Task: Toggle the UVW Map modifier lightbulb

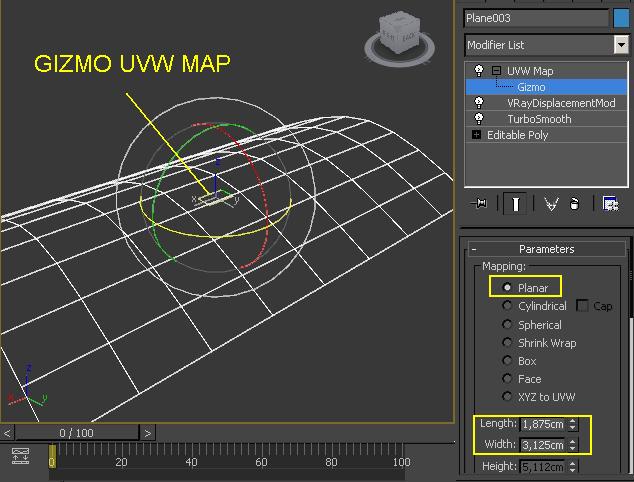Action: click(479, 71)
